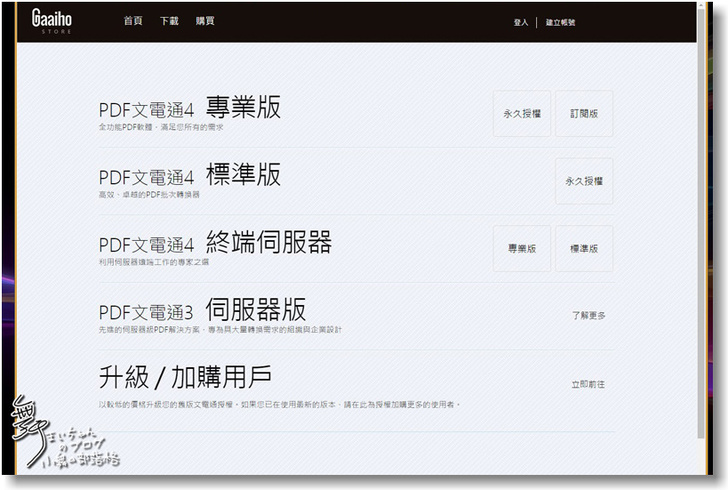Image resolution: width=728 pixels, height=490 pixels.
Task: Click the Gaaiho Store logo
Action: tap(52, 21)
